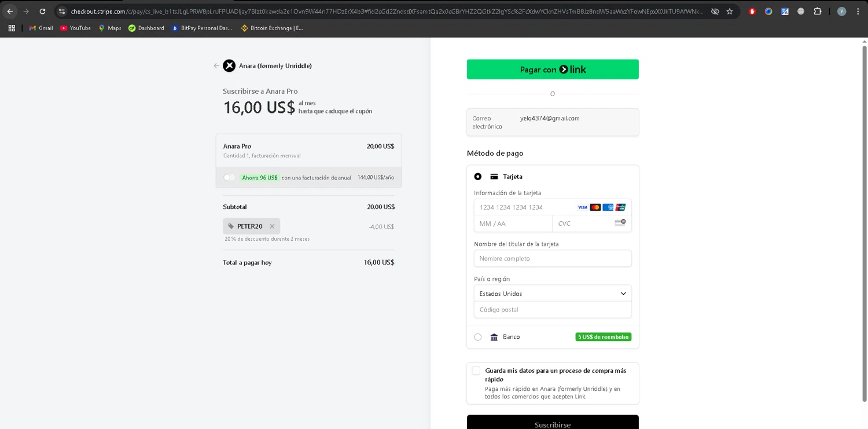Screen dimensions: 868x429
Task: Click the blue circular extension icon
Action: tap(768, 11)
